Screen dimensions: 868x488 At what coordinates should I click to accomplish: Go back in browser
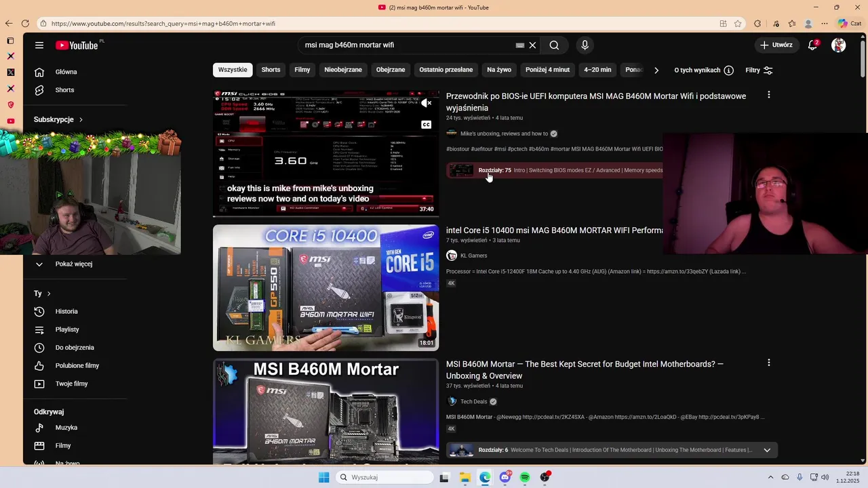coord(9,24)
